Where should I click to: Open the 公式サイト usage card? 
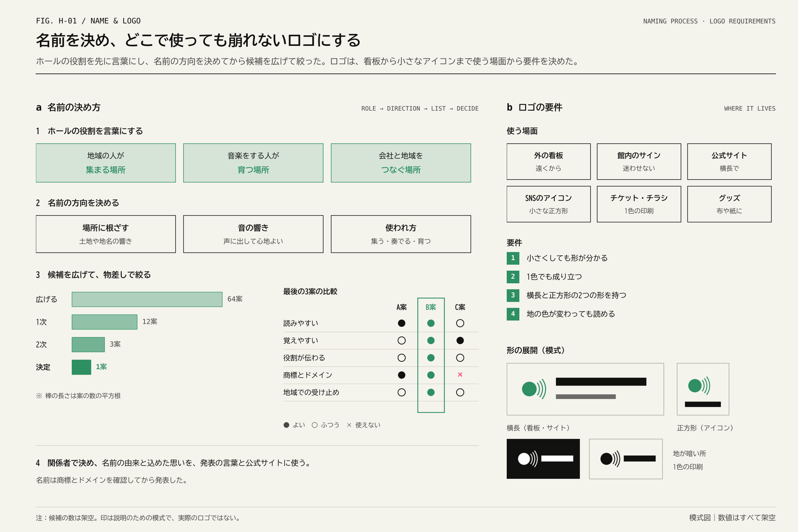[x=729, y=162]
